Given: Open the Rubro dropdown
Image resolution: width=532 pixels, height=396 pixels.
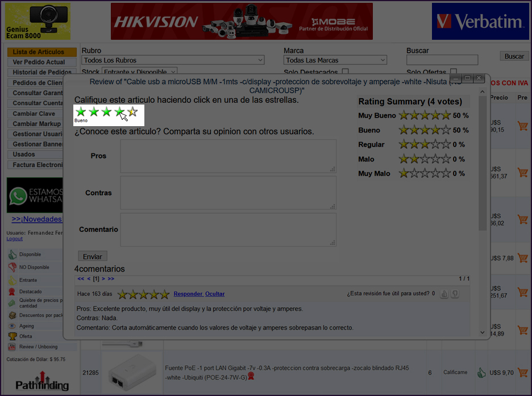Looking at the screenshot, I should [x=173, y=60].
